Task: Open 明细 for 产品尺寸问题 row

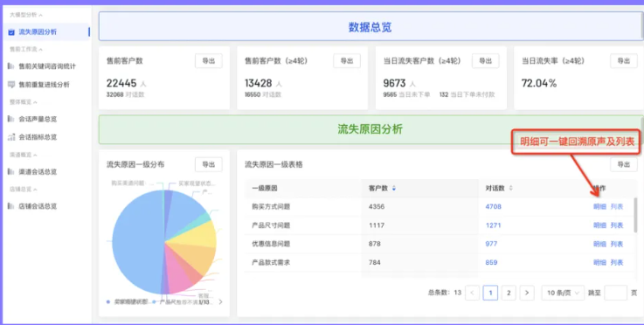Action: point(599,225)
